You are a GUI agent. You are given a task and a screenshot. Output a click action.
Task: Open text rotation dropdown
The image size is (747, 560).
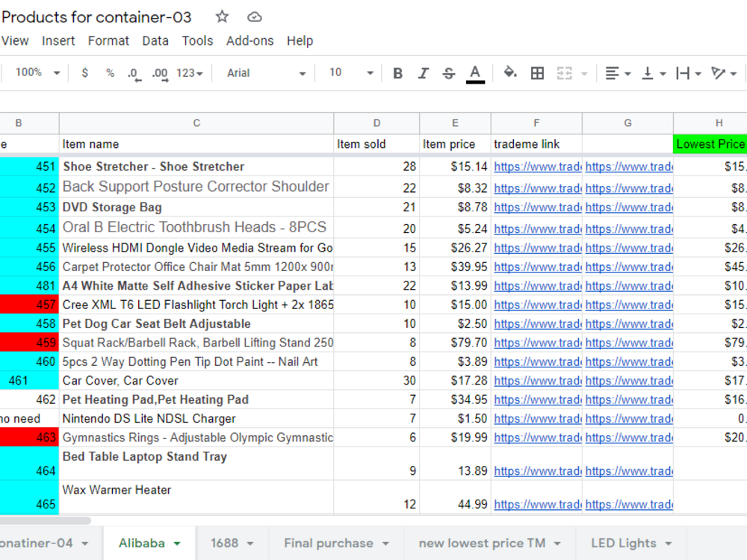point(724,73)
